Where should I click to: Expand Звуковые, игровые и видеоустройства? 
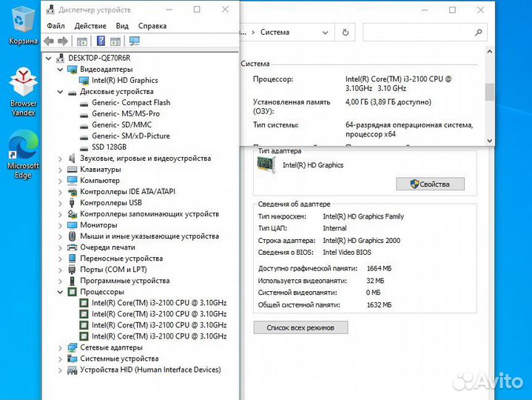(x=60, y=159)
